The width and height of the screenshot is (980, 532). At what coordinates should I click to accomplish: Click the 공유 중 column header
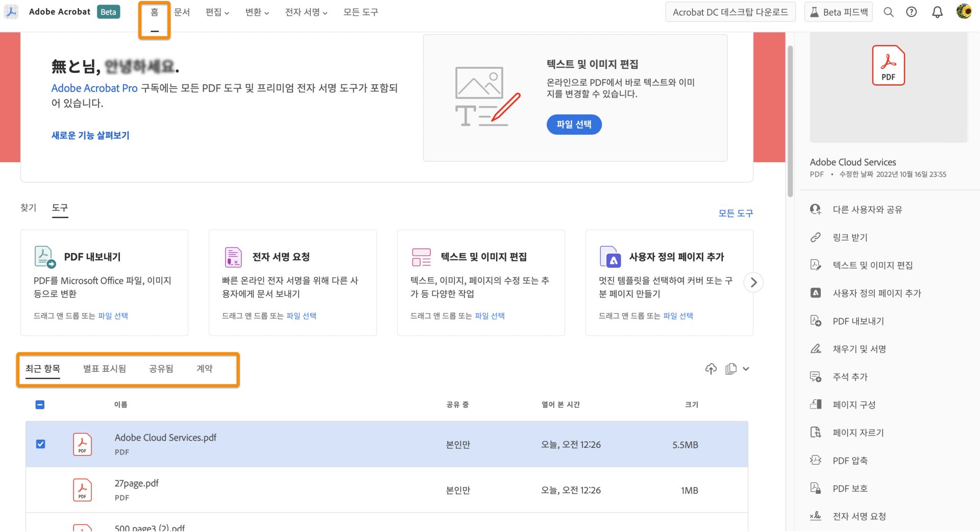(457, 404)
